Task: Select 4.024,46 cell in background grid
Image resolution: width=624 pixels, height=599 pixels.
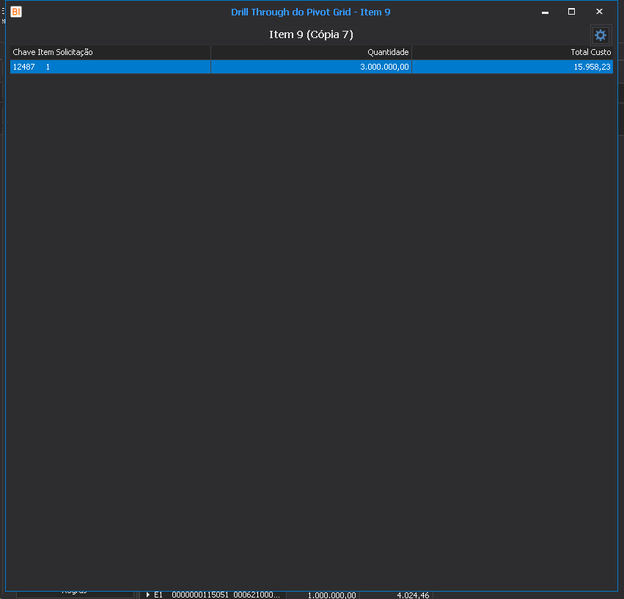Action: point(413,595)
